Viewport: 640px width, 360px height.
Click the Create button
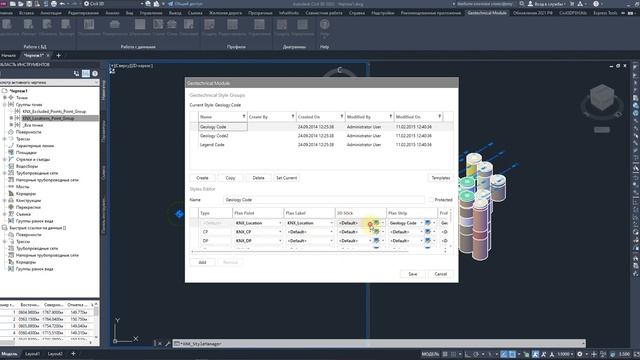(x=202, y=178)
